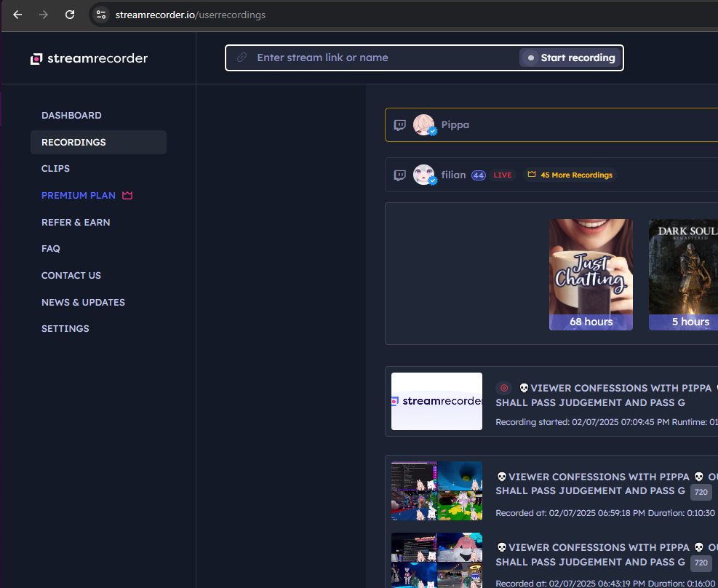Go back using the browser back arrow
Screen dimensions: 718x588
click(17, 15)
